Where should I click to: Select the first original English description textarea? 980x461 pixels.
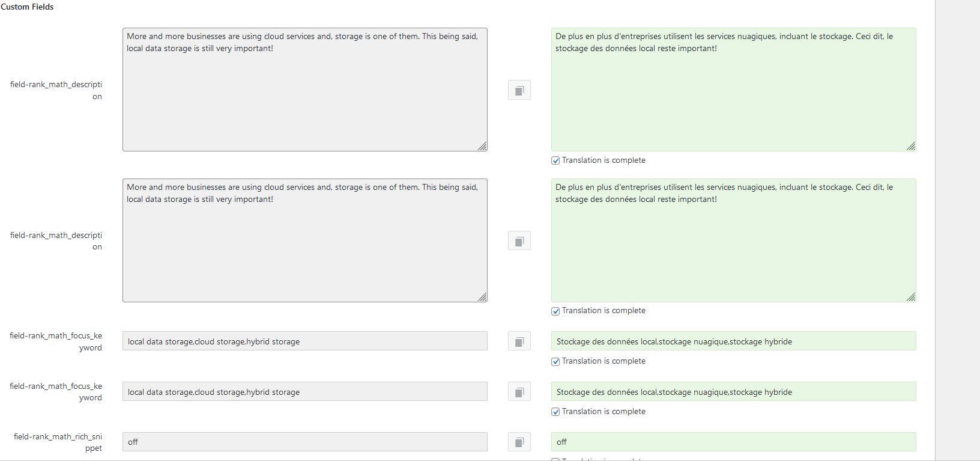pos(305,90)
